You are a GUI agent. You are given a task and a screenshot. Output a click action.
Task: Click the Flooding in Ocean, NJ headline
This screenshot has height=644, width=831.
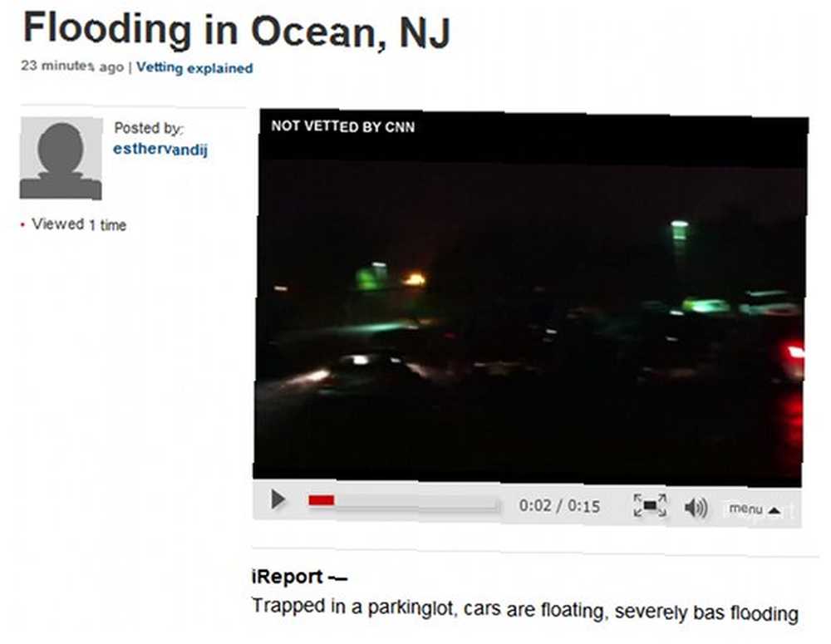click(x=237, y=30)
